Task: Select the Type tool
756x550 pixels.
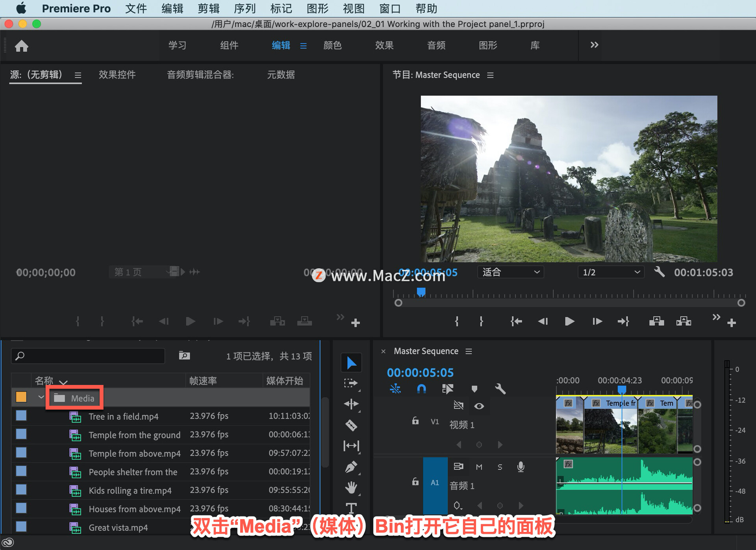Action: click(x=351, y=508)
